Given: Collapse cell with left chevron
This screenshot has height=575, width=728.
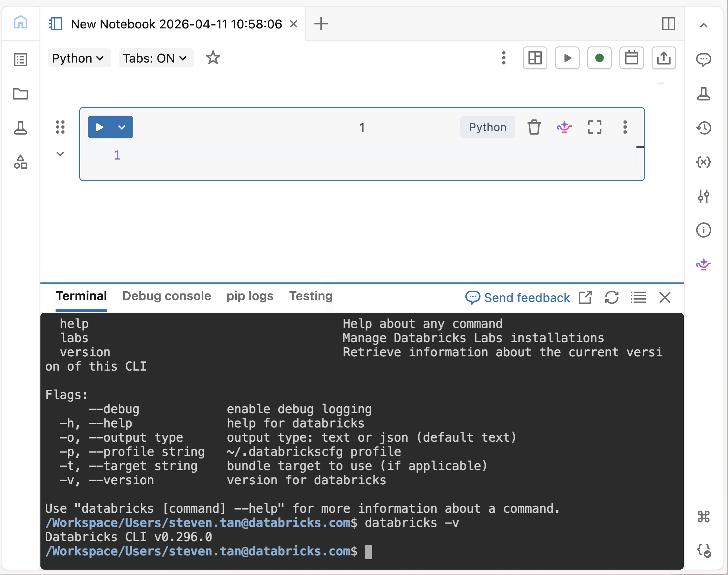Looking at the screenshot, I should [x=60, y=154].
